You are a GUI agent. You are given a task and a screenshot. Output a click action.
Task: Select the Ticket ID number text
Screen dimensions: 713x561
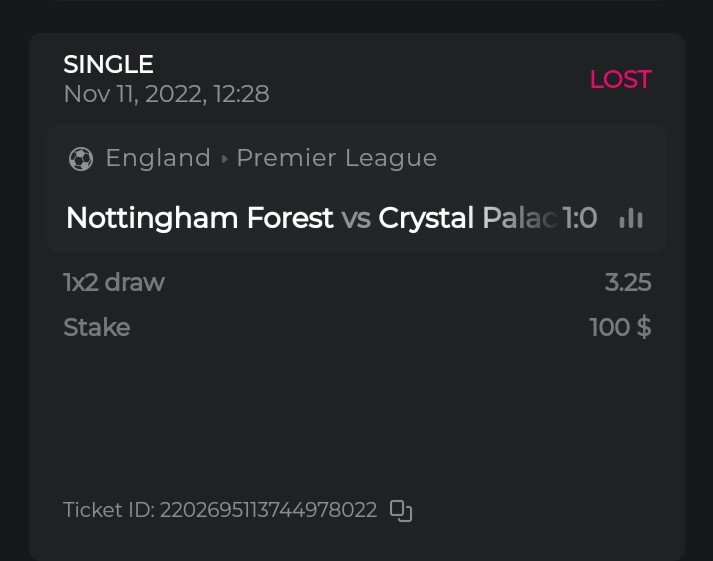[269, 510]
